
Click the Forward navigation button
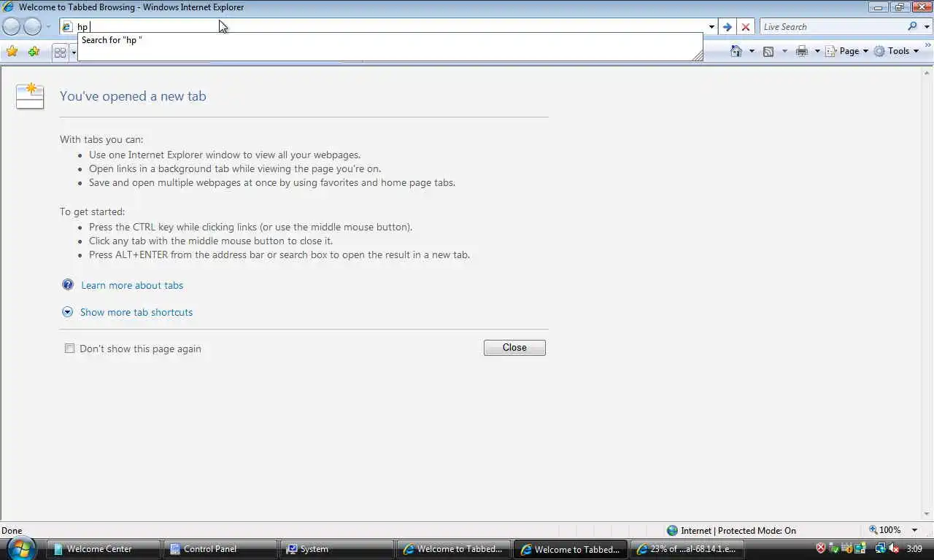(33, 27)
